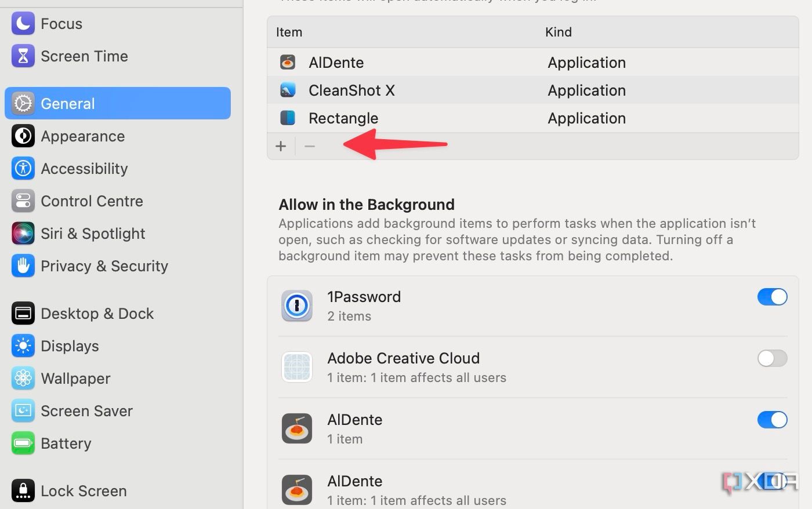Click AlDente icon in the 1 item row
The image size is (812, 509).
pyautogui.click(x=297, y=428)
